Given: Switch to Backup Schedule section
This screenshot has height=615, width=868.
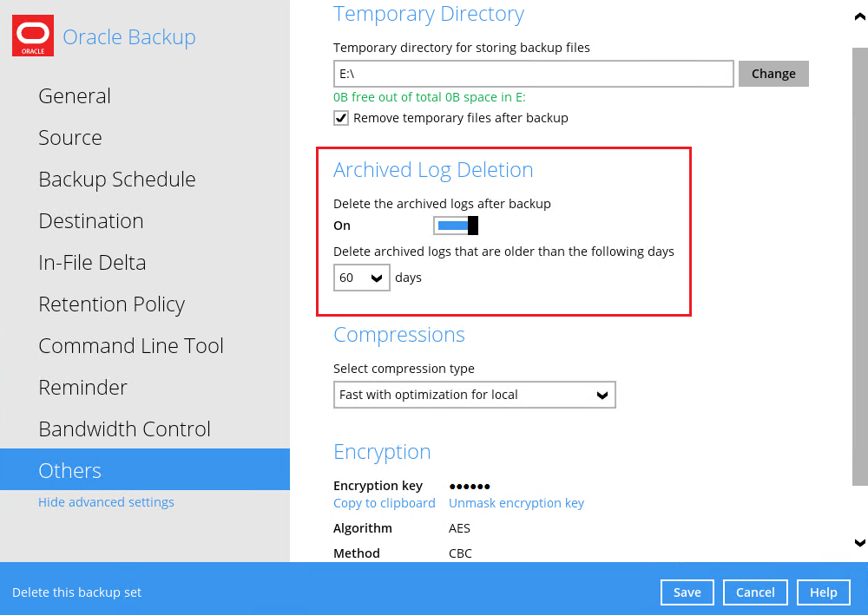Looking at the screenshot, I should coord(117,180).
